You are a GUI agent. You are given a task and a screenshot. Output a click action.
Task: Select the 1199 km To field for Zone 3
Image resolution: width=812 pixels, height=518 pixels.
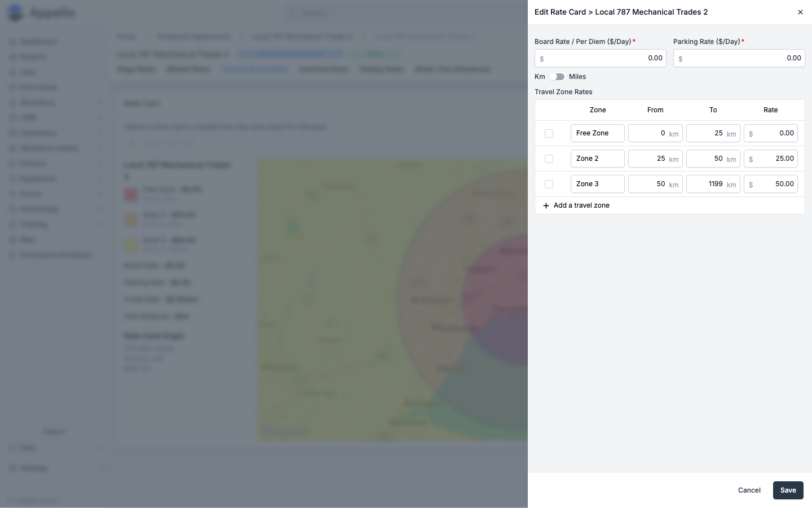pos(713,184)
